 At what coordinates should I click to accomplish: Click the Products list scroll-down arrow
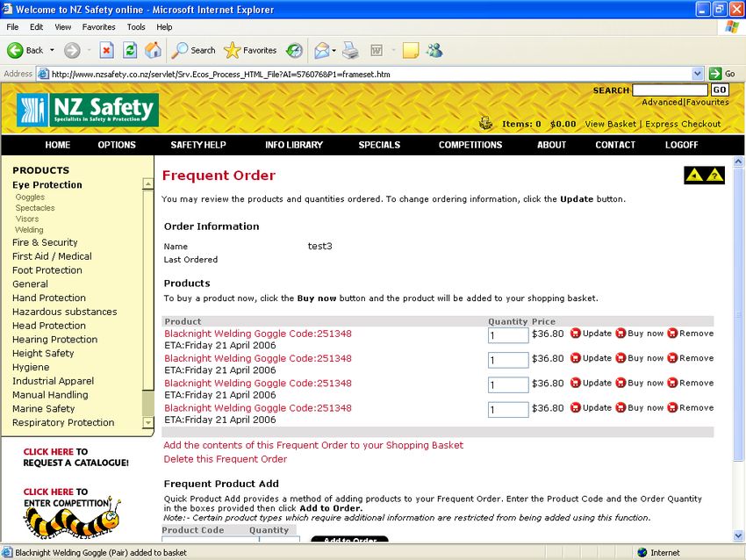tap(148, 422)
